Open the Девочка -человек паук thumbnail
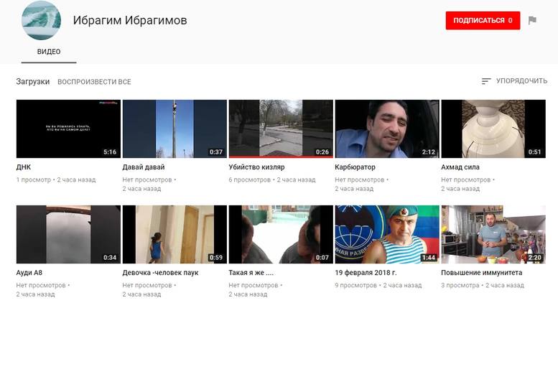 tap(175, 235)
